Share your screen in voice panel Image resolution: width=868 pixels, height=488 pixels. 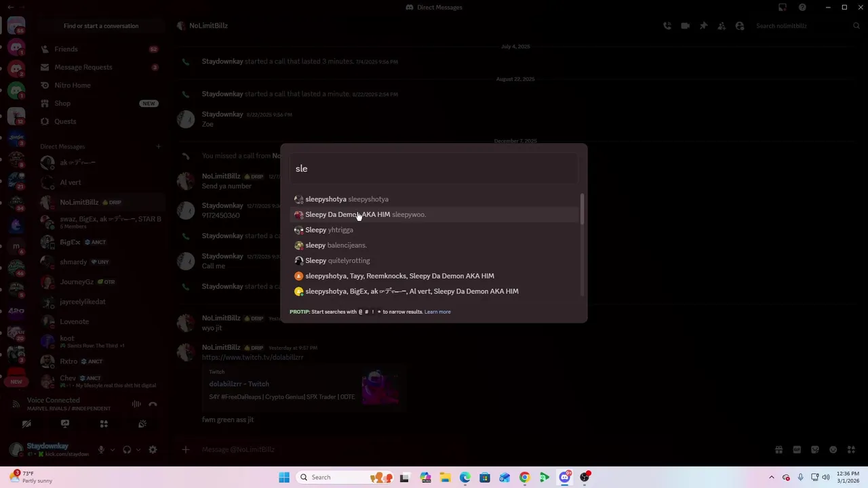(65, 424)
